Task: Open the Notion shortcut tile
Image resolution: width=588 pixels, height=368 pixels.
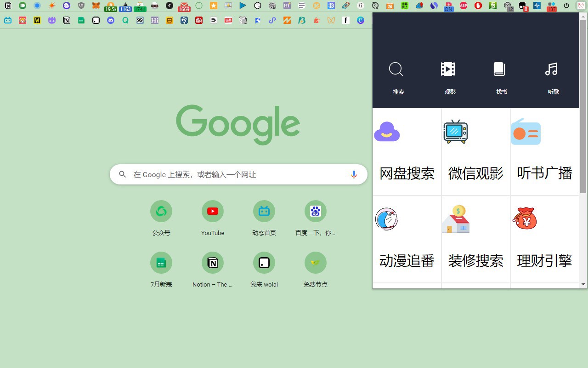Action: pyautogui.click(x=213, y=270)
